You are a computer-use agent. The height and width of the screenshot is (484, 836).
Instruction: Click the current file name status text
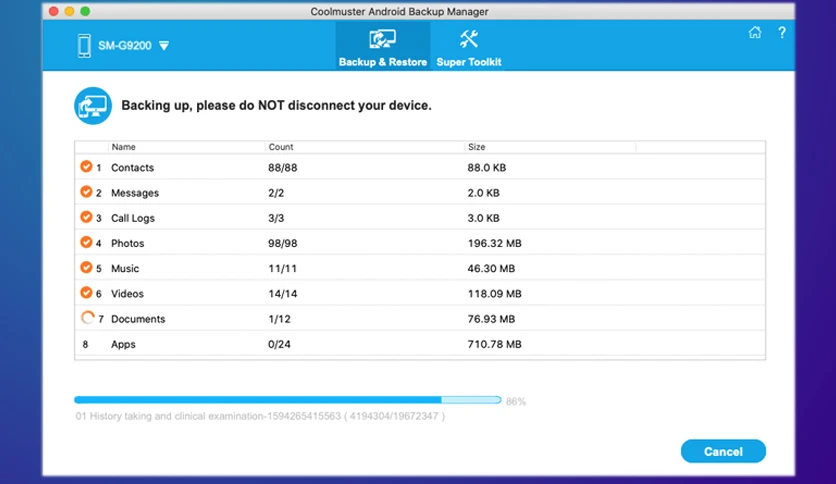click(x=260, y=416)
